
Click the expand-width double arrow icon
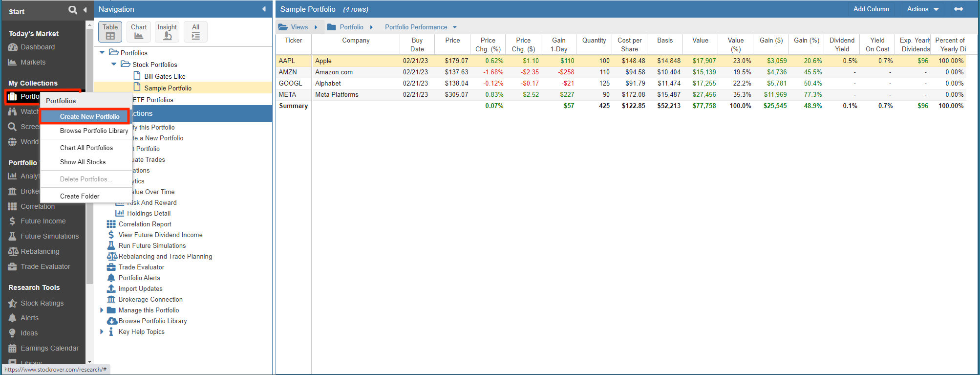coord(959,9)
